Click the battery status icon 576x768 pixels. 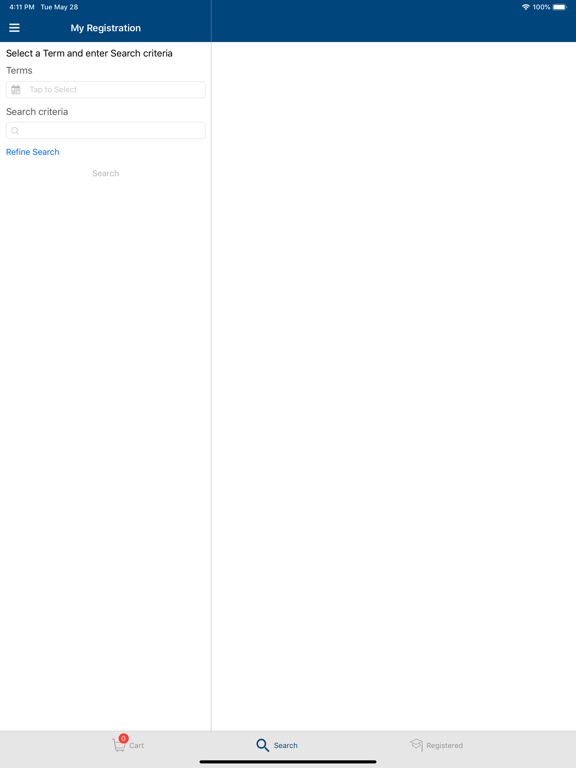click(560, 7)
